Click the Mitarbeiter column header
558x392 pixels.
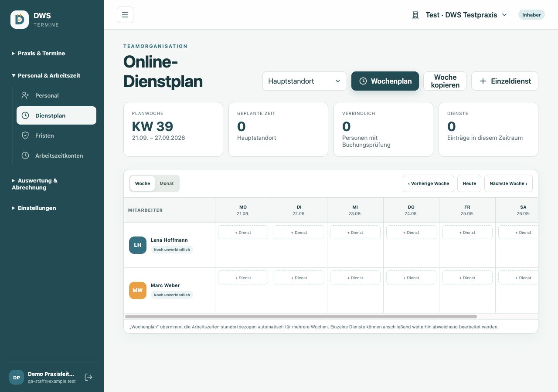tap(169, 210)
